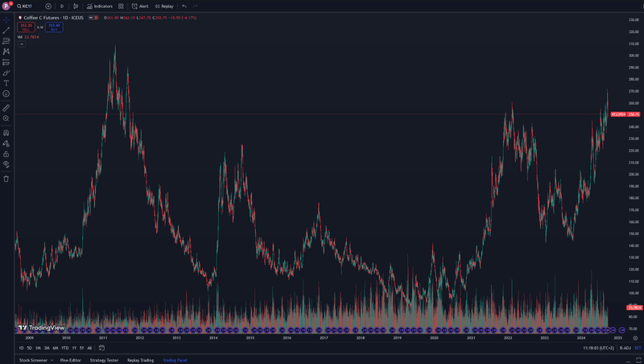Click the trash remove objects icon

point(6,179)
